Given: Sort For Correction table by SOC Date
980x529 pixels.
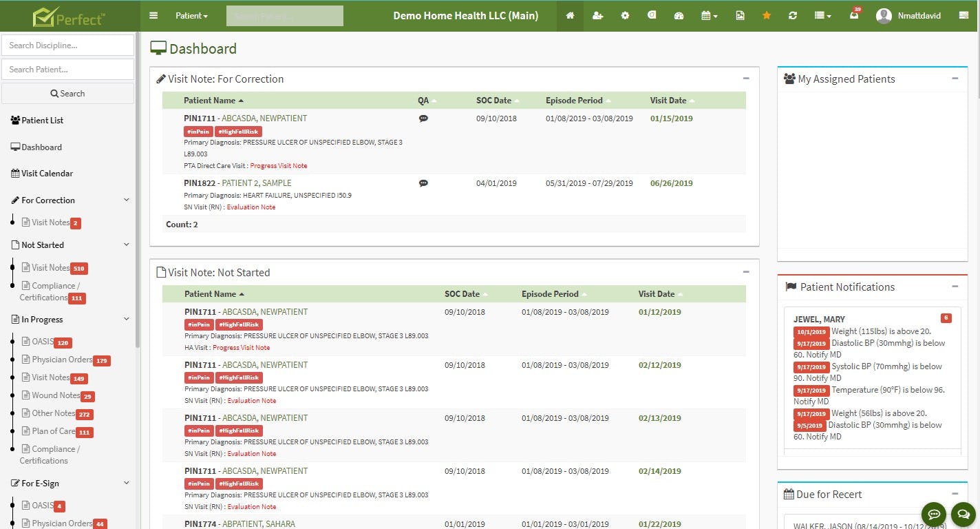Looking at the screenshot, I should pos(498,101).
